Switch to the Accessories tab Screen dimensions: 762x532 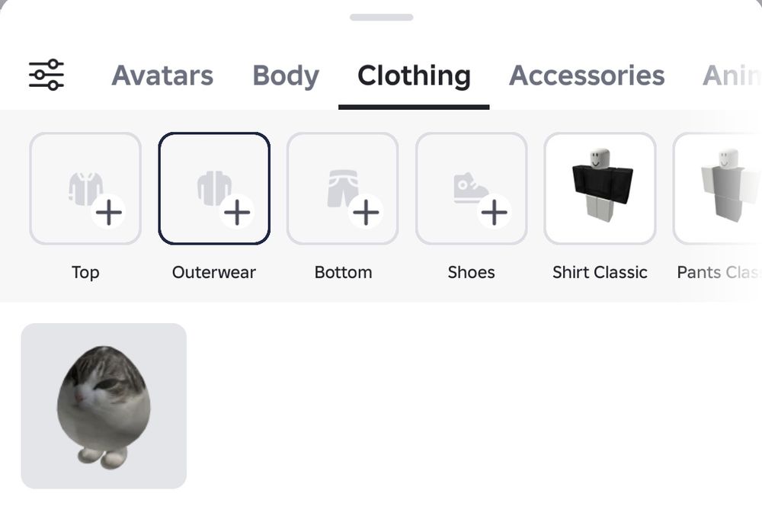click(587, 75)
